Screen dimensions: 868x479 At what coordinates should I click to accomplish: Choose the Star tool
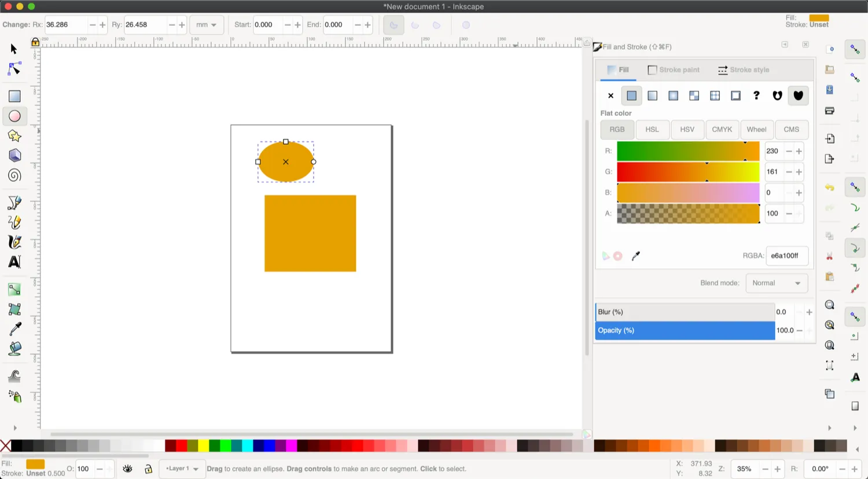click(14, 136)
